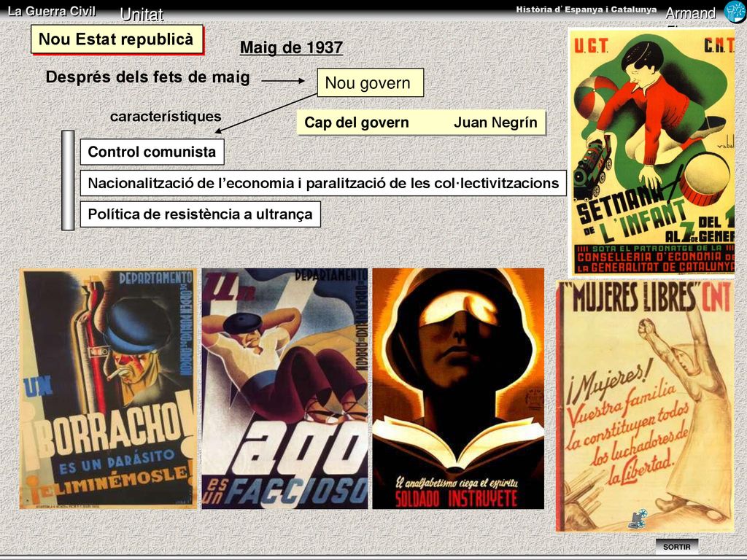Select the 'Nou Estat republicà' title box
747x560 pixels.
coord(117,39)
